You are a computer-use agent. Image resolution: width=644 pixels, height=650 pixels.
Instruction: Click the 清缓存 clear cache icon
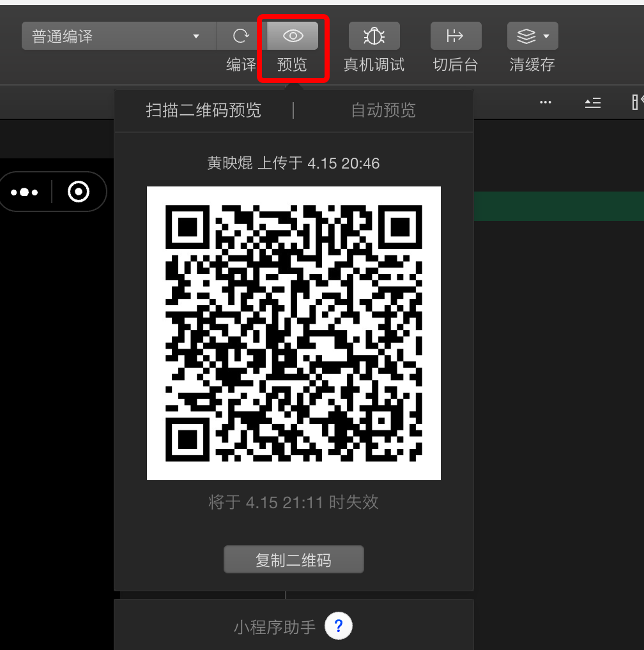click(x=527, y=36)
